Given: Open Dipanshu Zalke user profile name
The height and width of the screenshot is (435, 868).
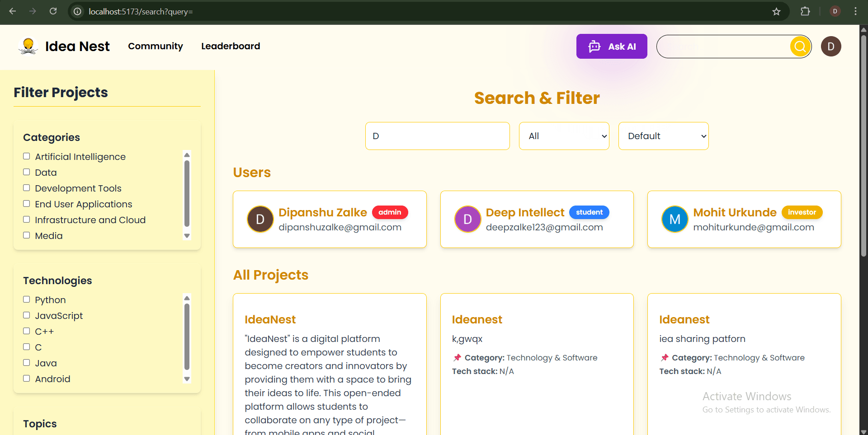Looking at the screenshot, I should [323, 212].
